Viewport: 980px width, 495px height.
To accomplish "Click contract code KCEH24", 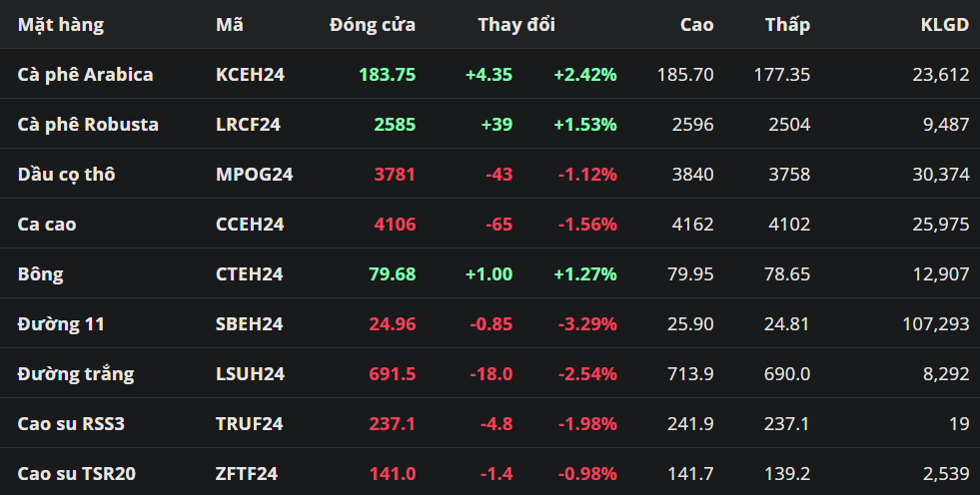I will tap(250, 75).
